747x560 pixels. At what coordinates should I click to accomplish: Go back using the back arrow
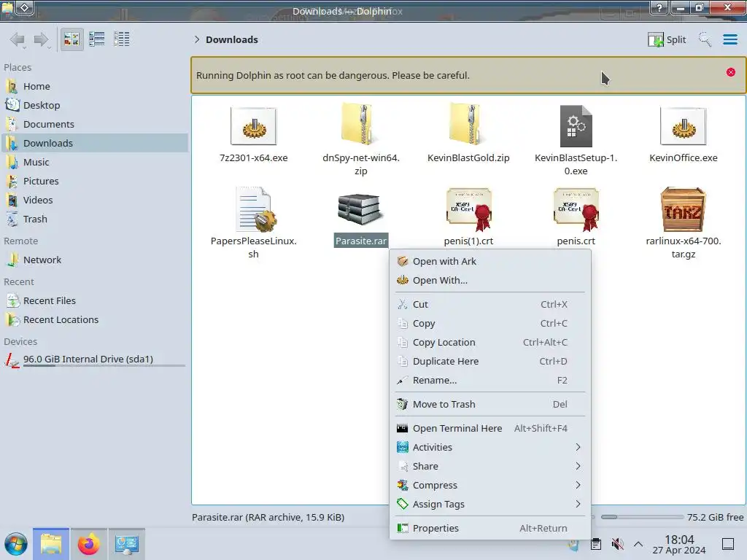18,39
